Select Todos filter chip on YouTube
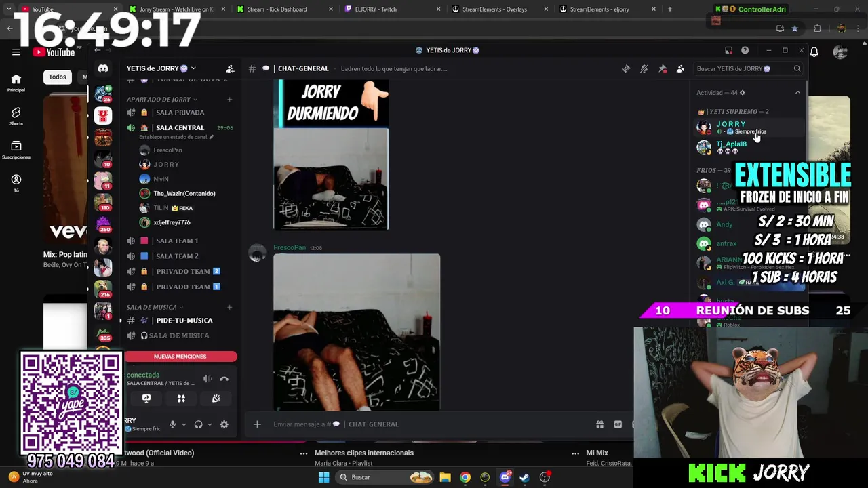This screenshot has width=868, height=488. coord(58,77)
